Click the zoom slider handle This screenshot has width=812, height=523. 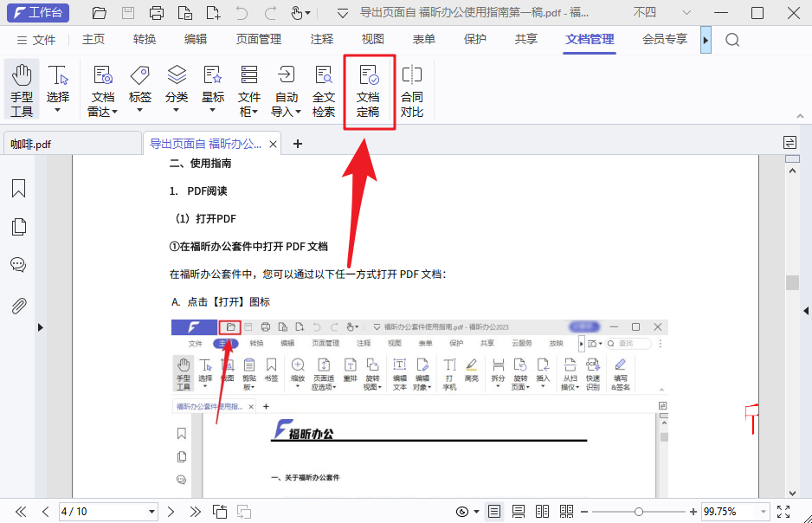(x=640, y=511)
